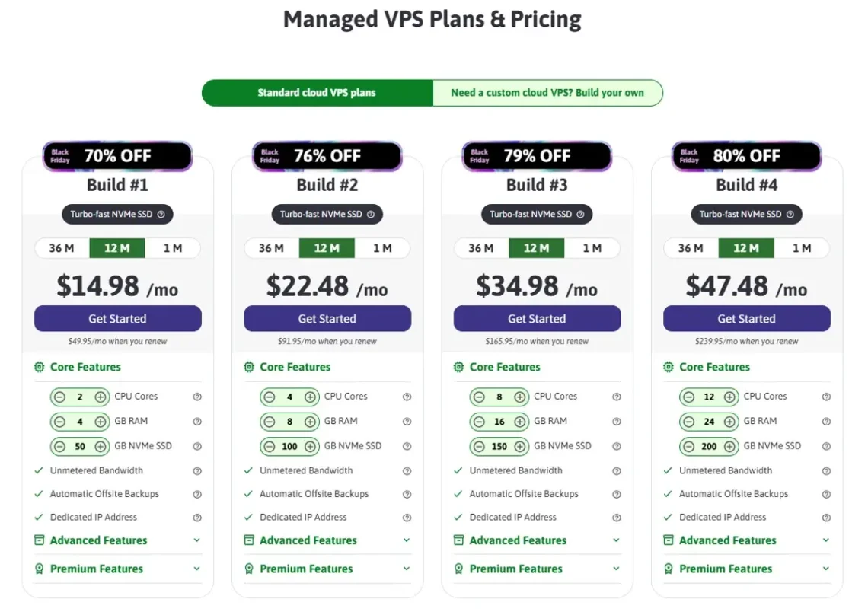The image size is (868, 615).
Task: Click Get Started on Build #4
Action: [x=746, y=318]
